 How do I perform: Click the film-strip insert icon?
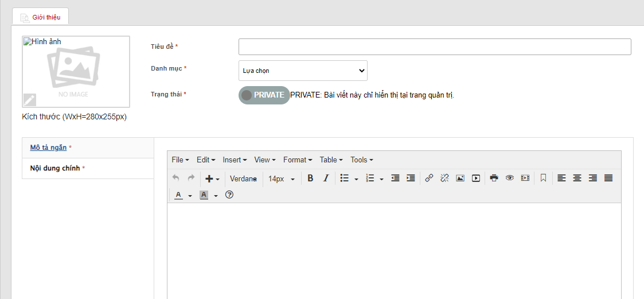tap(525, 178)
